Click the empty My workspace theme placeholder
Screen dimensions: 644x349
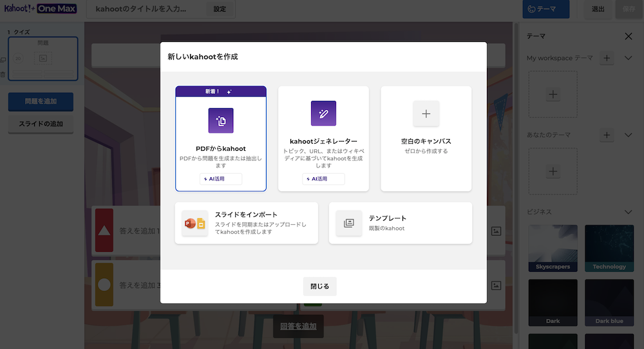pyautogui.click(x=553, y=95)
